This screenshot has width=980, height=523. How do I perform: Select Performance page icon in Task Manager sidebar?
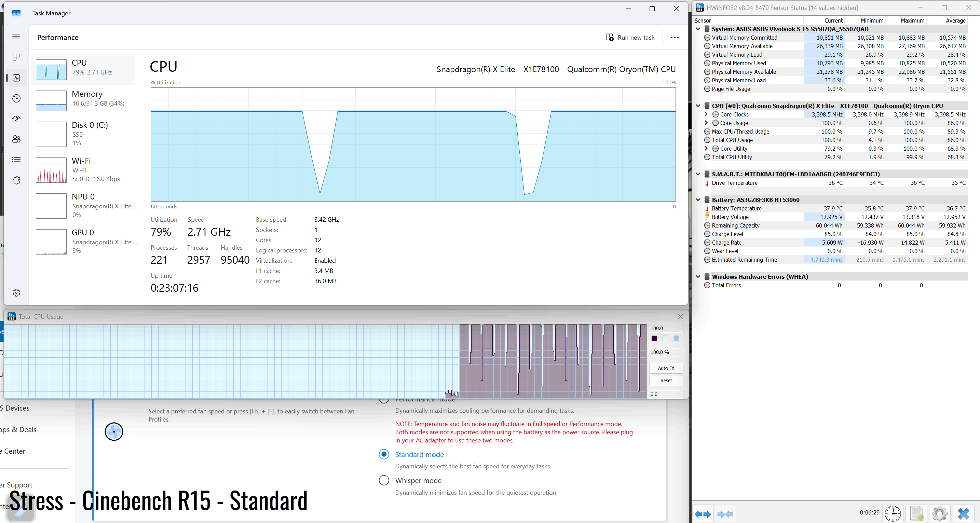(x=16, y=78)
